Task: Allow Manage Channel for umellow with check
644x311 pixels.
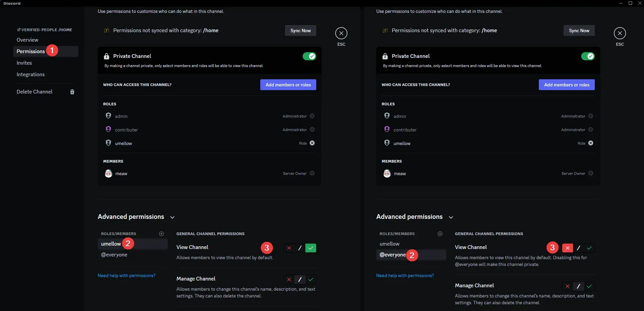Action: [x=311, y=279]
